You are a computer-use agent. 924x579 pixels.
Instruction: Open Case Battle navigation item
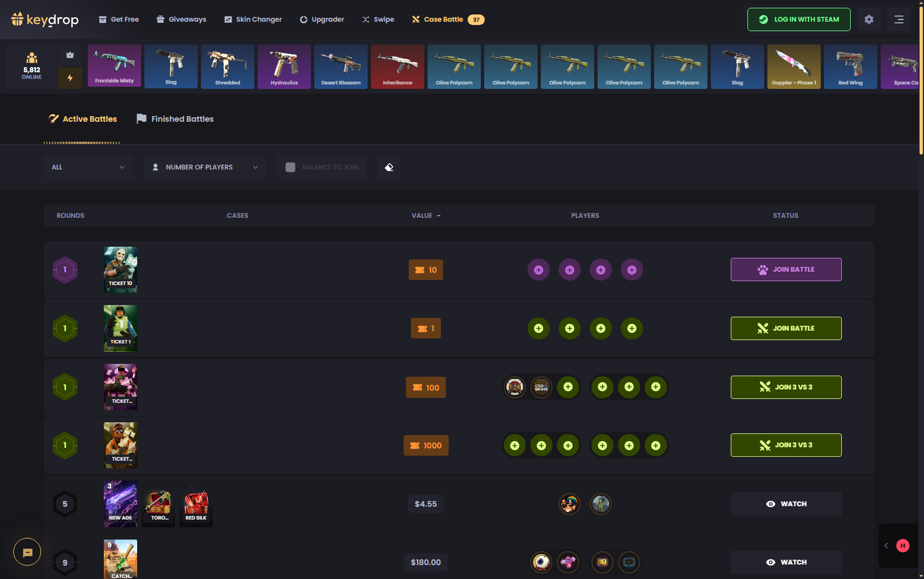pos(448,19)
